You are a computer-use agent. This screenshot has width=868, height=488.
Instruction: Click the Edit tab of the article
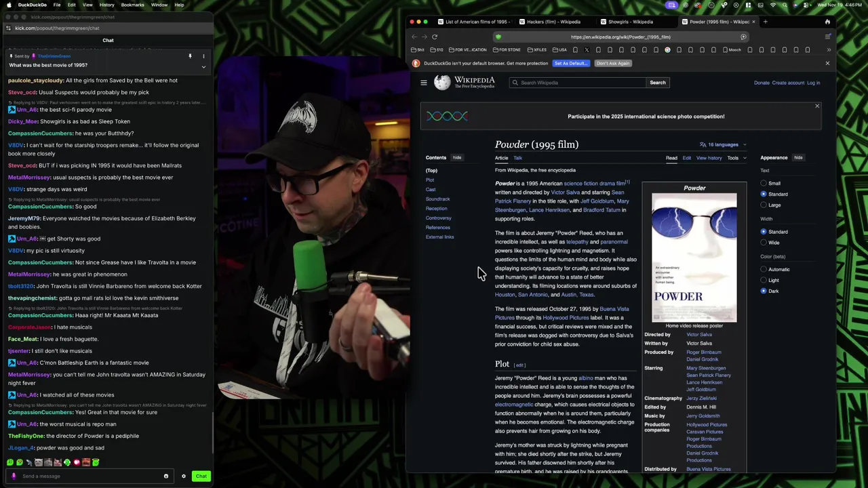click(x=686, y=158)
